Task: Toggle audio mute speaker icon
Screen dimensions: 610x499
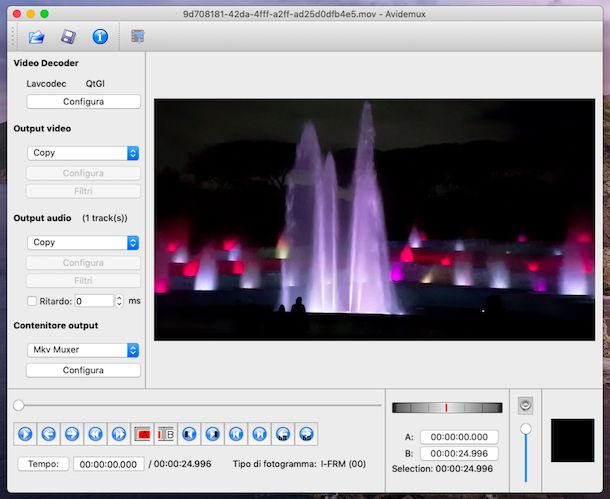Action: (x=526, y=405)
